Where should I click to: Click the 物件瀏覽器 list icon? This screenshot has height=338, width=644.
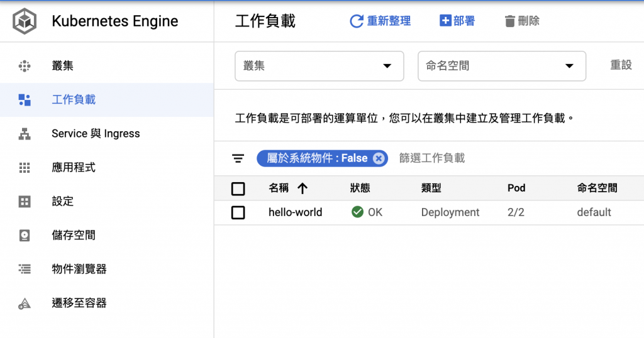25,269
